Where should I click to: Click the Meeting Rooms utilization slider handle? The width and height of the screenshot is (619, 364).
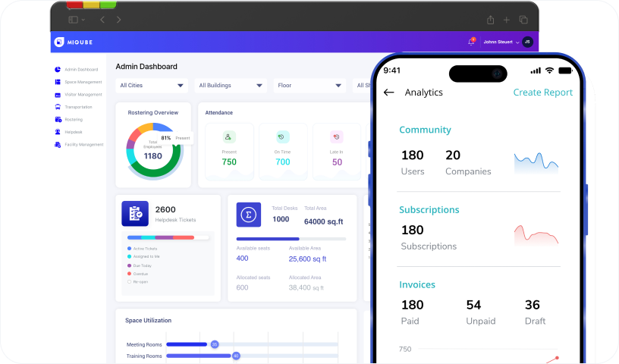coord(215,344)
